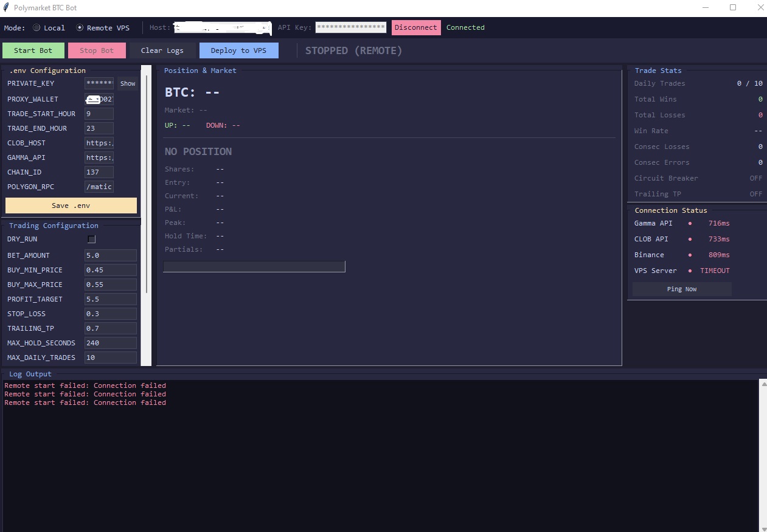Edit the MAX_HOLD_SECONDS field
This screenshot has width=767, height=532.
click(111, 343)
